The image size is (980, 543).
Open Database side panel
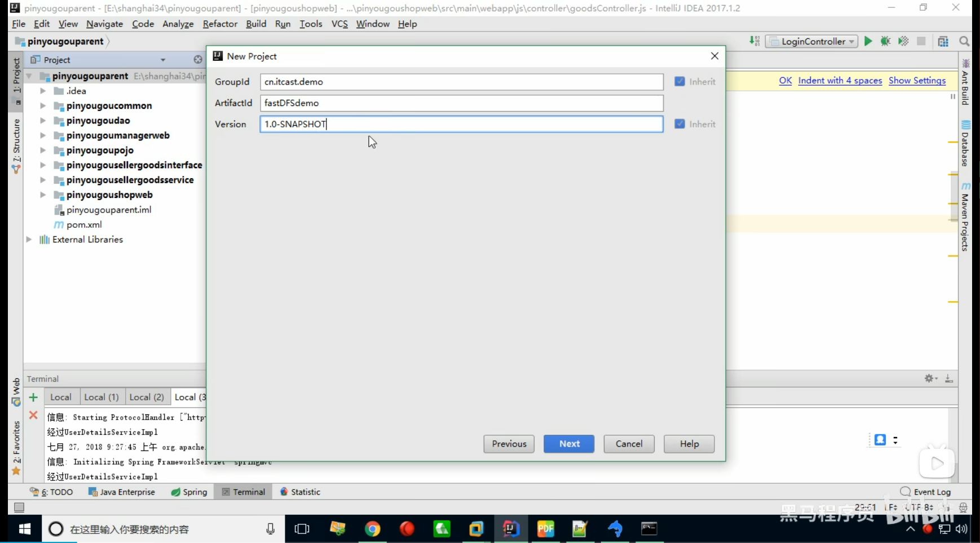tap(965, 144)
